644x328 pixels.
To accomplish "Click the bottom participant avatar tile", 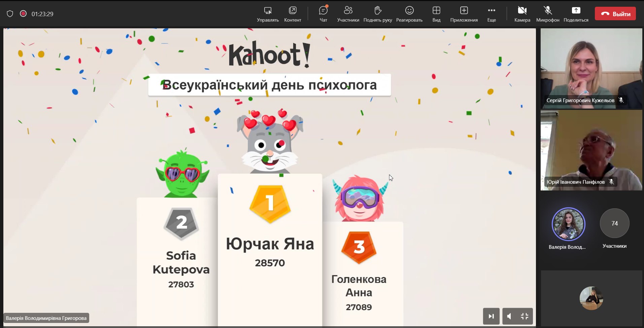I will click(x=591, y=298).
